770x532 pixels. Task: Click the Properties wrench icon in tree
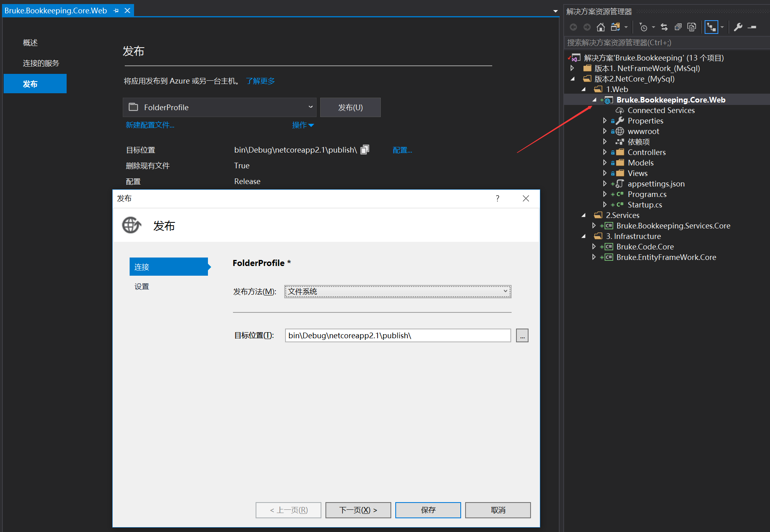(x=620, y=121)
